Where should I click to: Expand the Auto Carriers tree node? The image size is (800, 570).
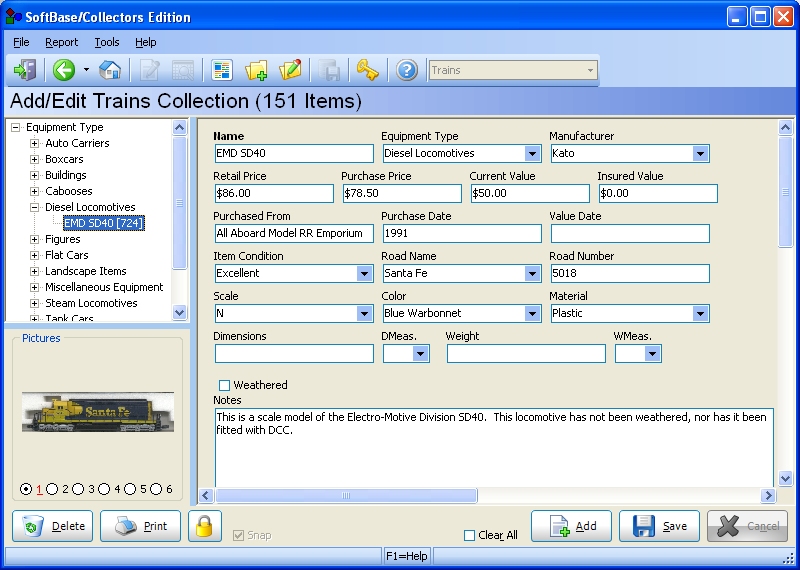[x=34, y=143]
